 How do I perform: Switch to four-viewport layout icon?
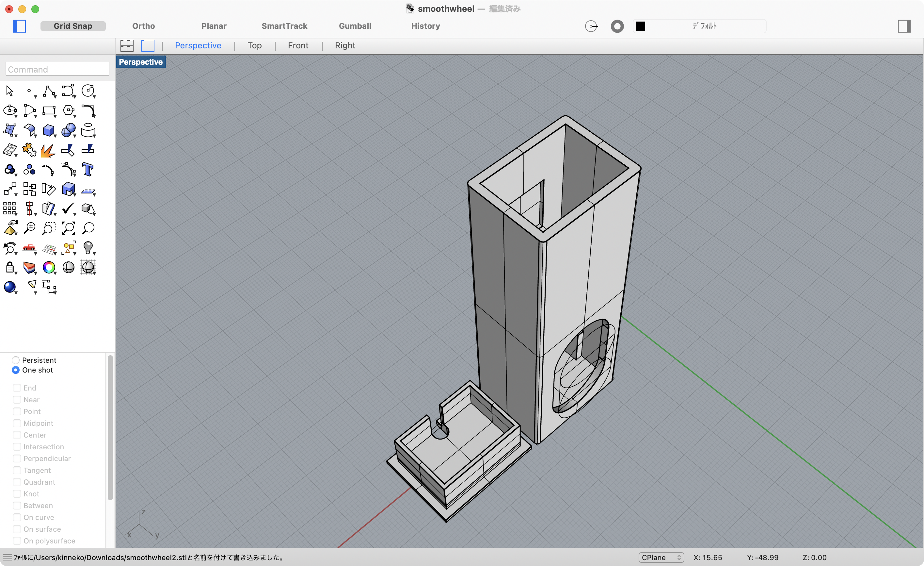click(127, 45)
